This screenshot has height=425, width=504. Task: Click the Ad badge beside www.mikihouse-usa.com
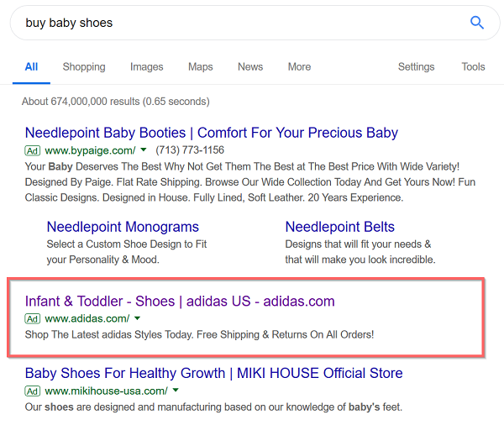click(x=33, y=391)
